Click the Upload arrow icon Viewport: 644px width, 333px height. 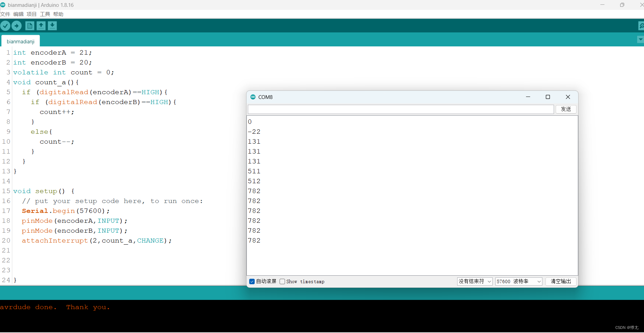coord(16,26)
